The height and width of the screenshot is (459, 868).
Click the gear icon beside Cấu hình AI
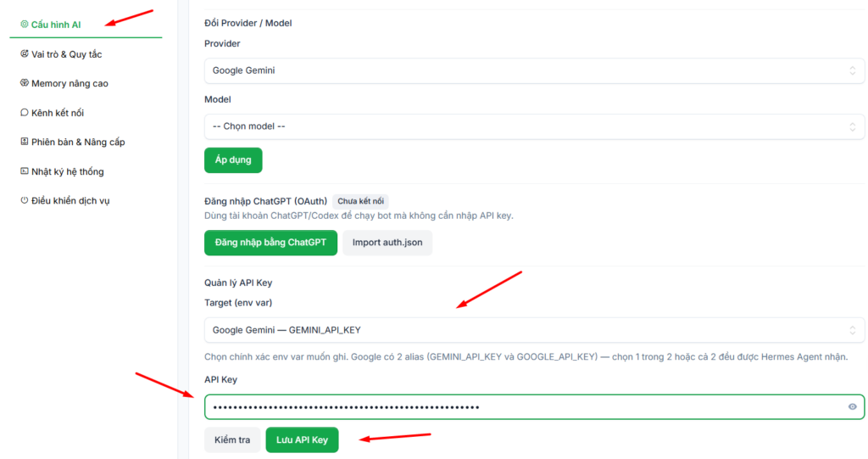pos(25,24)
